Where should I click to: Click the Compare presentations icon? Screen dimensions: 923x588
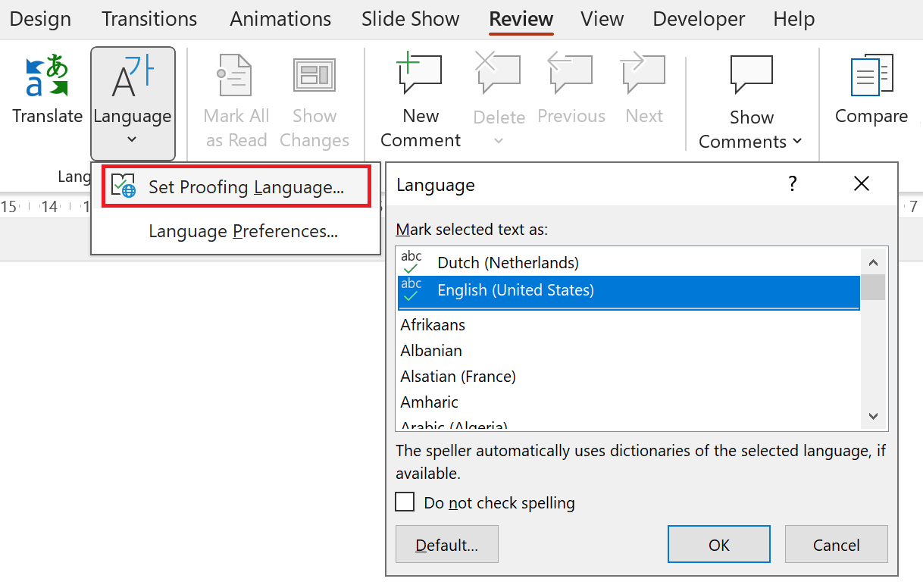tap(871, 76)
